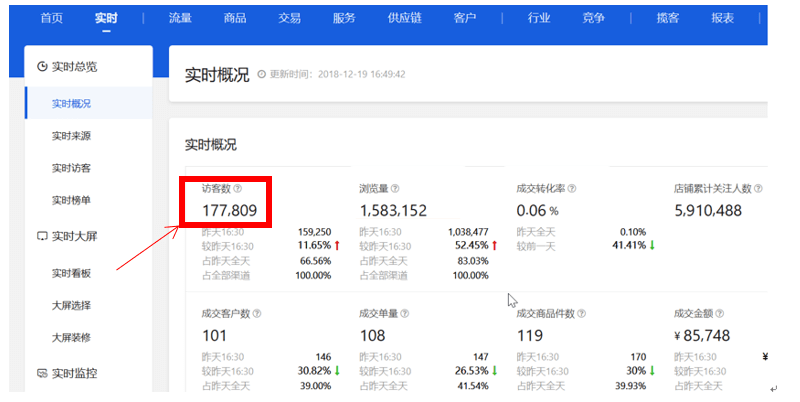Click yesterday's page views 1,038,477
The image size is (800, 402).
[x=468, y=232]
